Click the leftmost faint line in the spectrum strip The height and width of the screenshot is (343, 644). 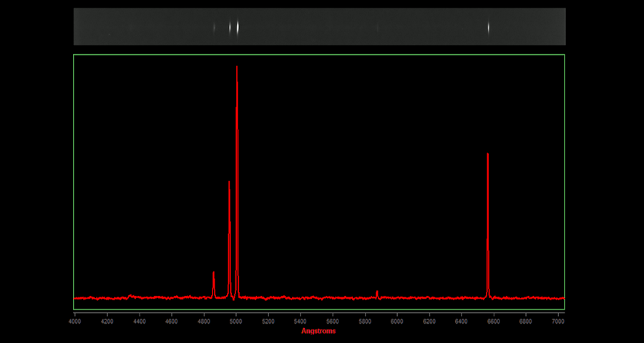[x=214, y=28]
